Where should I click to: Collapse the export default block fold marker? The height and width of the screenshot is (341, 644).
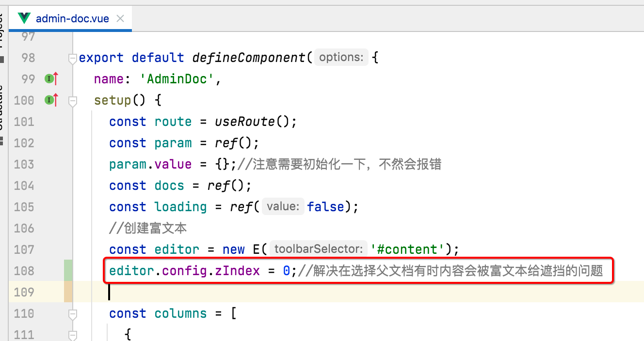[x=72, y=58]
